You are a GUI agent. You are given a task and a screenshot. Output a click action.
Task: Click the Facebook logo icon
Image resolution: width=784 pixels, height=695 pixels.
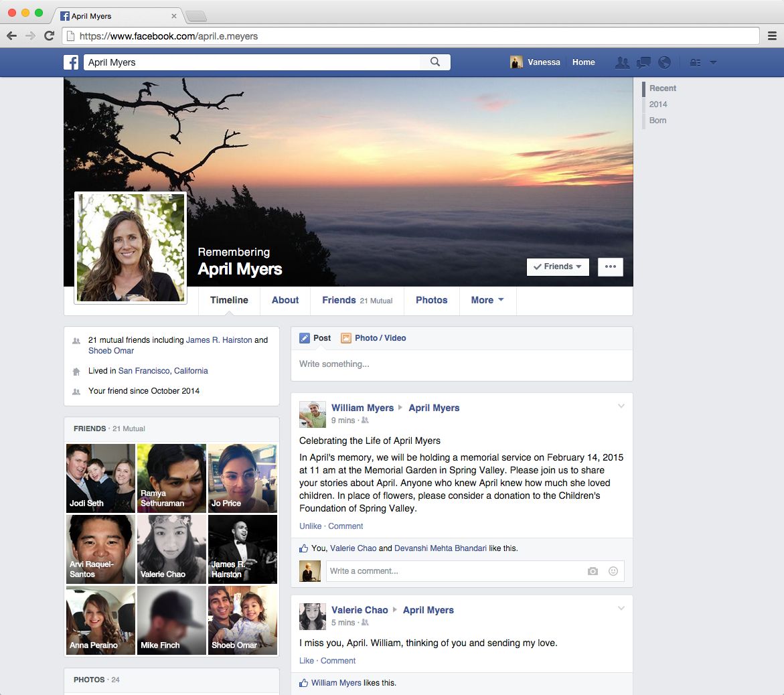[x=71, y=62]
